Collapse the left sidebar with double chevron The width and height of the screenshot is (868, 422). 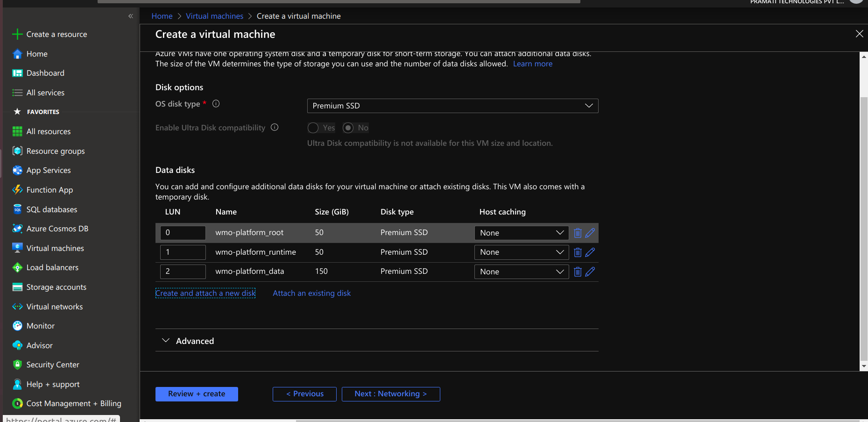tap(131, 16)
